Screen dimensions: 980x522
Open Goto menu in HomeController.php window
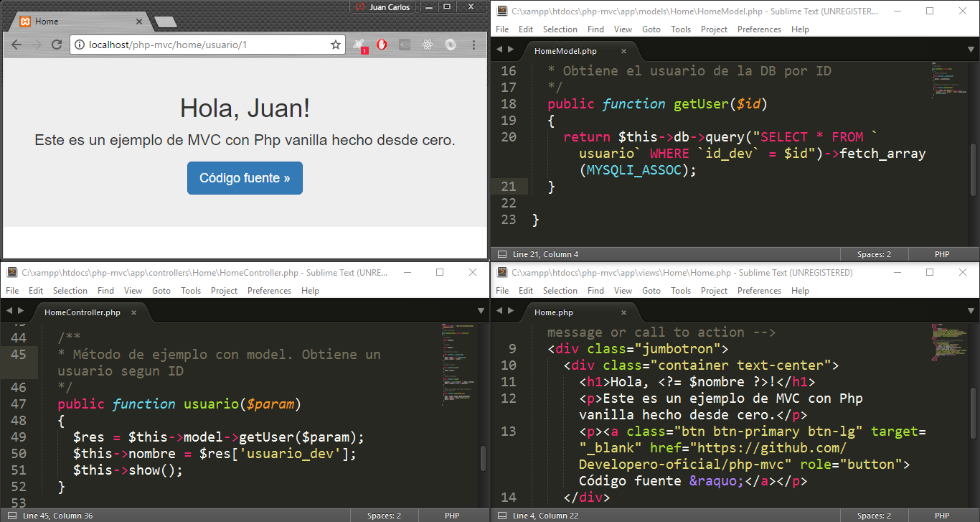pyautogui.click(x=161, y=291)
